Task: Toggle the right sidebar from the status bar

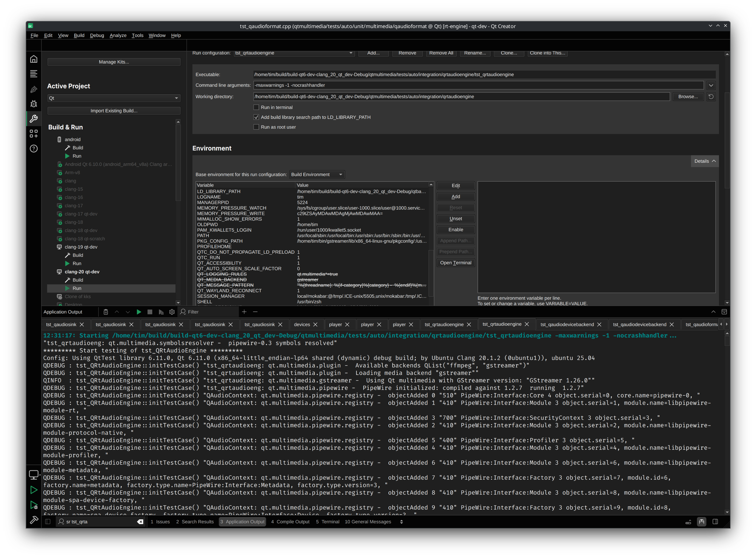Action: click(715, 522)
